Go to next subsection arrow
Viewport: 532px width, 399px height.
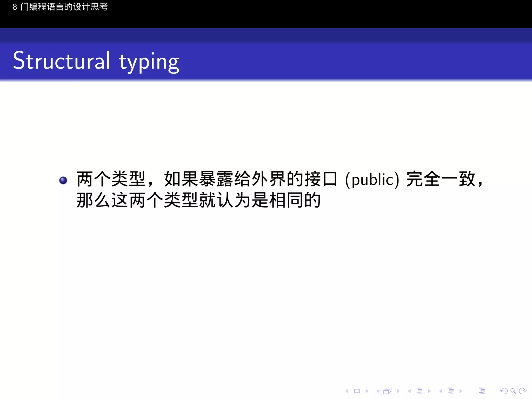[x=429, y=391]
